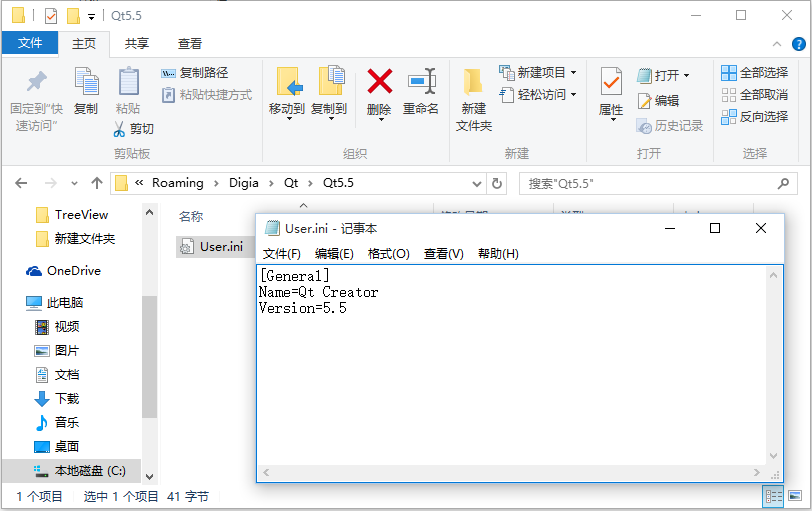Open Desktop (桌面) folder
Viewport: 812px width, 511px height.
tap(56, 446)
